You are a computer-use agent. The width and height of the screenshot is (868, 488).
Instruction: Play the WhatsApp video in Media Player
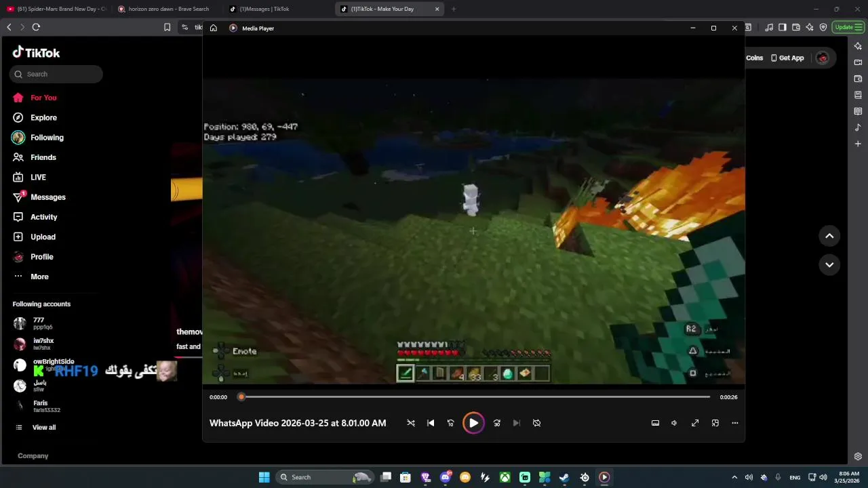473,423
